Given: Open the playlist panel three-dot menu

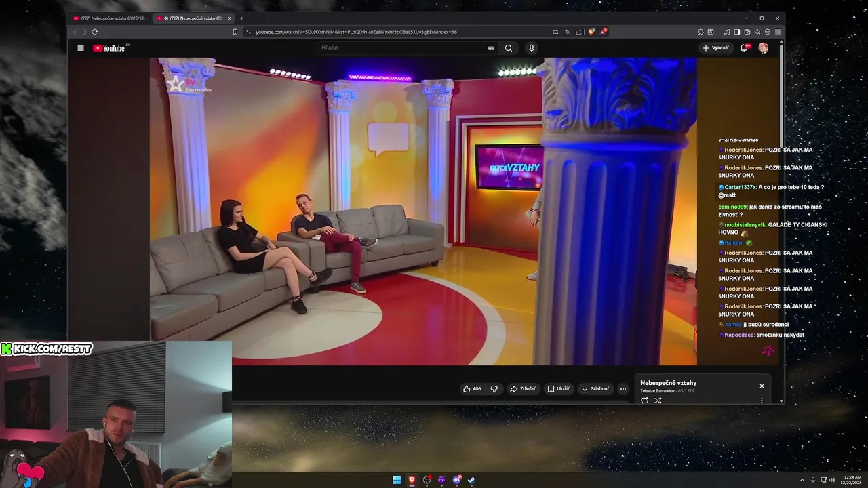Looking at the screenshot, I should tap(762, 401).
